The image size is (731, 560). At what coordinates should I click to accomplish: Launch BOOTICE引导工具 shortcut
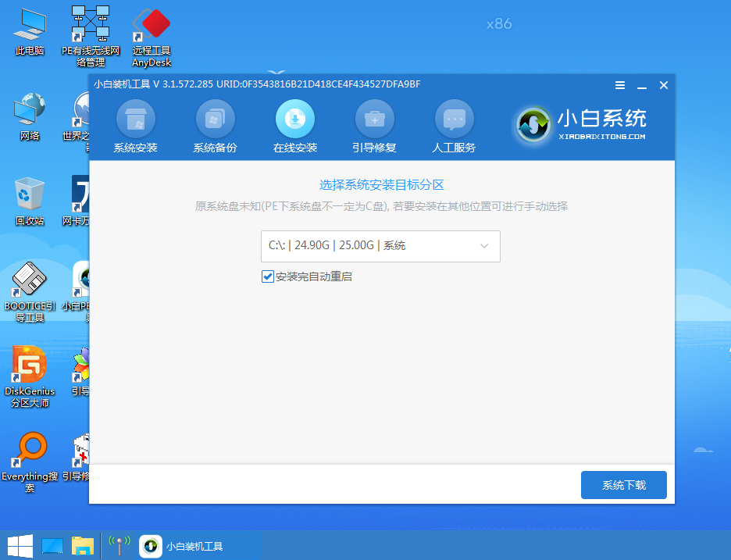(30, 292)
